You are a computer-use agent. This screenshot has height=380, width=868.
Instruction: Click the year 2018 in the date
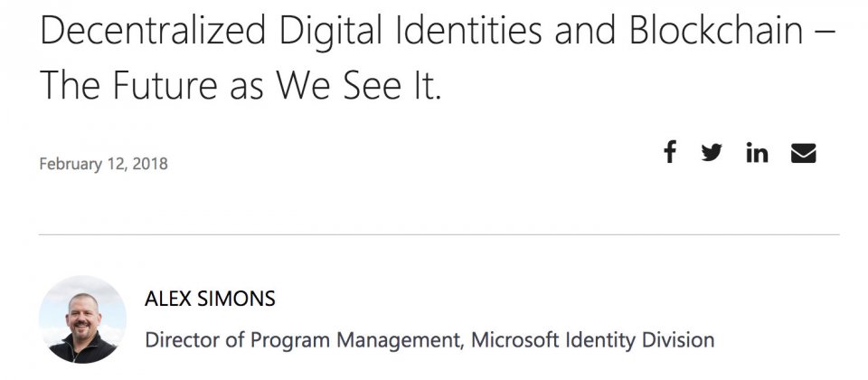pyautogui.click(x=150, y=164)
